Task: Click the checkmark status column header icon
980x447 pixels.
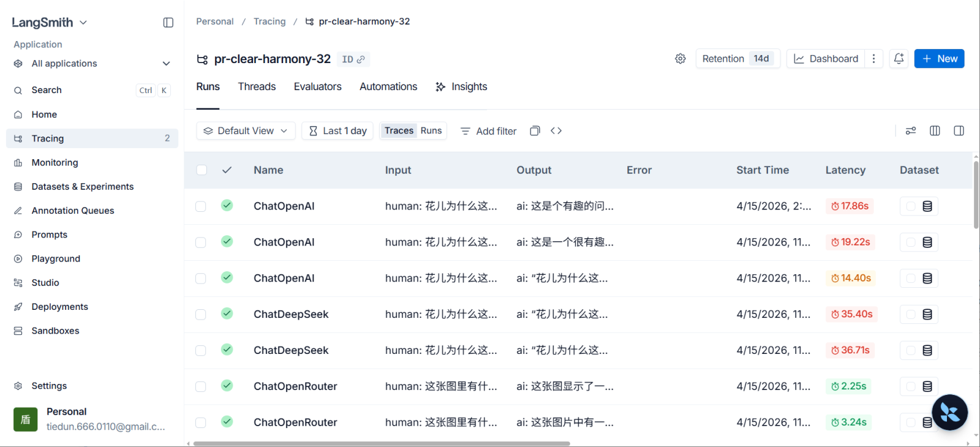Action: point(227,170)
